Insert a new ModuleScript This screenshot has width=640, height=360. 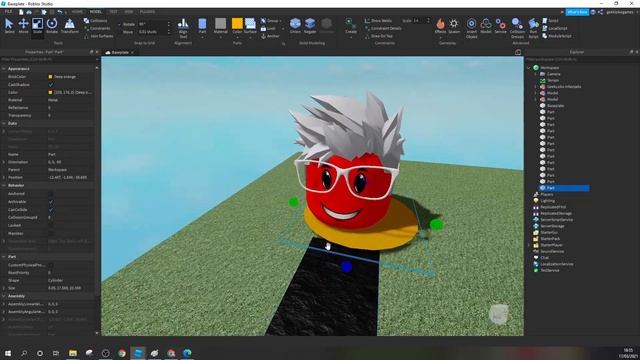556,36
